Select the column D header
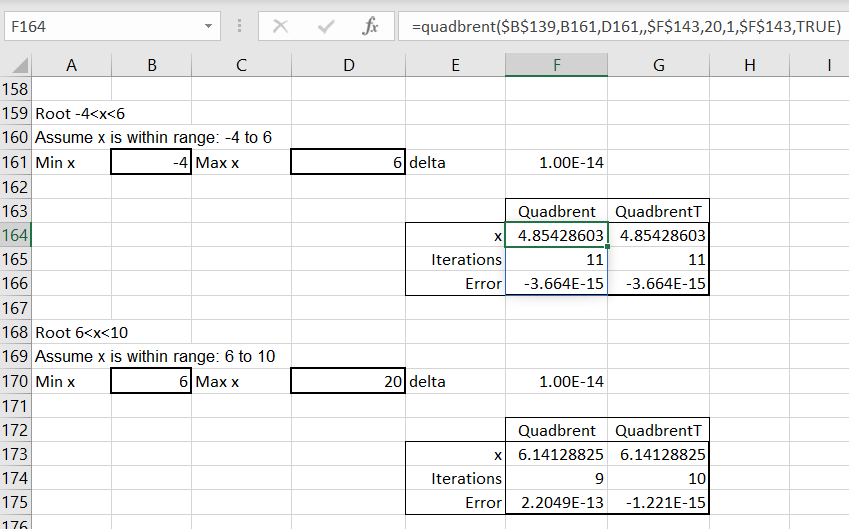Image resolution: width=849 pixels, height=529 pixels. [348, 65]
